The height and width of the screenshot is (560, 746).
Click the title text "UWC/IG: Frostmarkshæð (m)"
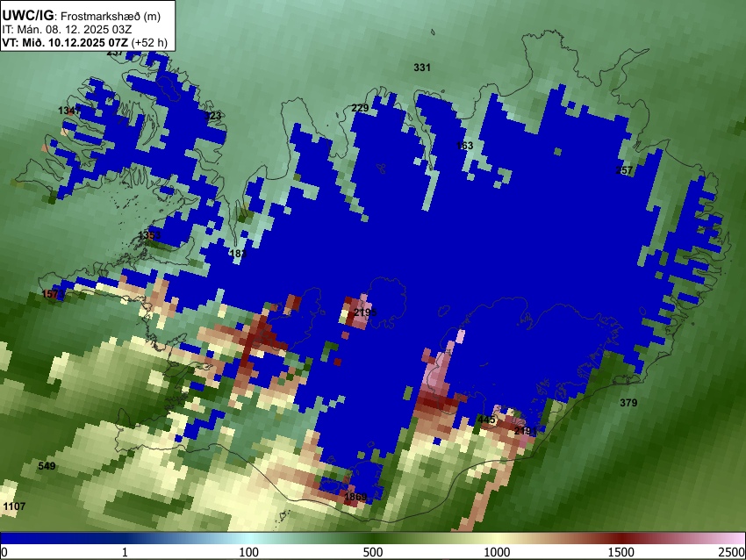click(x=82, y=16)
